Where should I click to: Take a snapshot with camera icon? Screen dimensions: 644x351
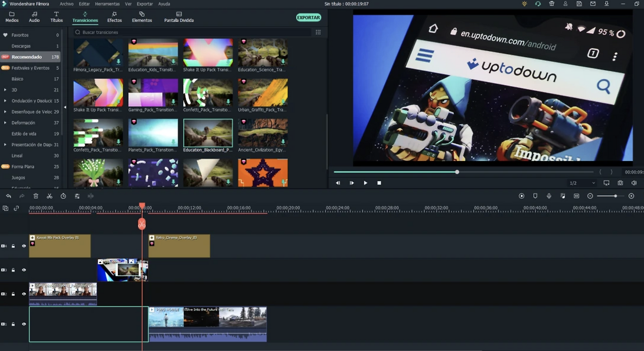click(620, 183)
